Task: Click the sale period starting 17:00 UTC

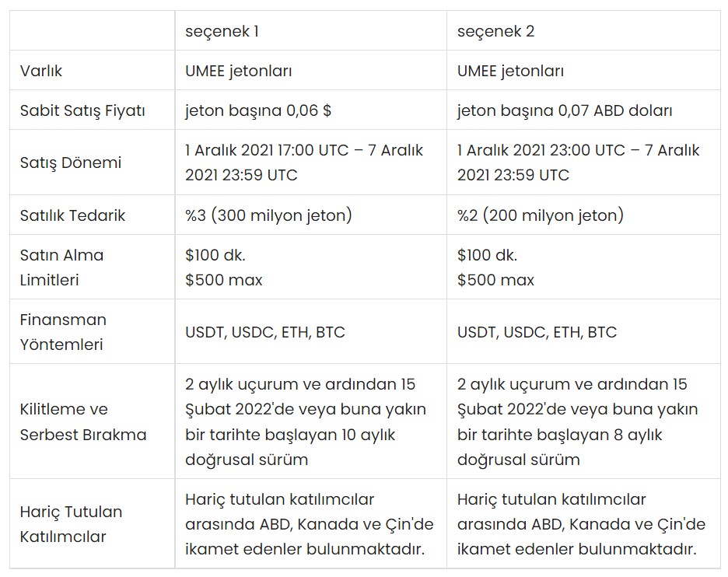Action: click(x=303, y=163)
